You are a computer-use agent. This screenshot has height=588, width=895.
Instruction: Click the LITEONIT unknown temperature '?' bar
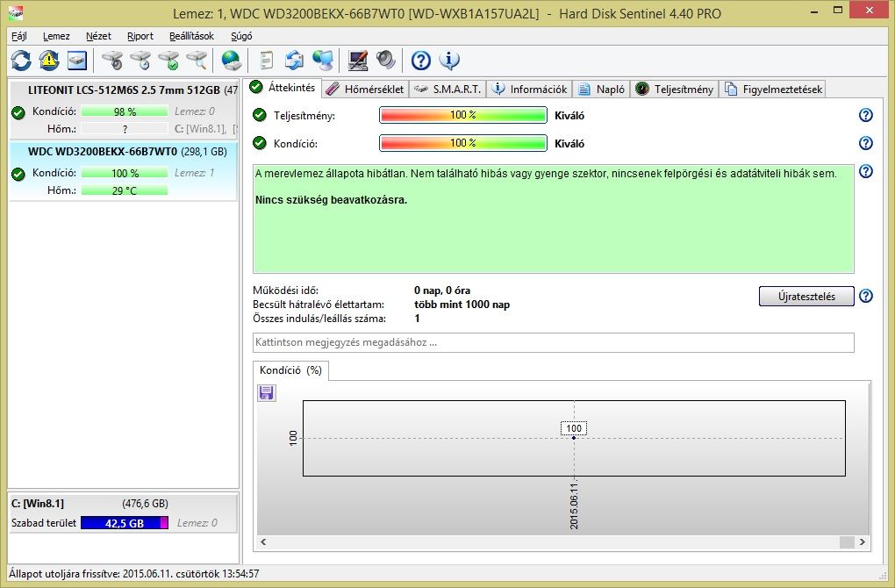tap(125, 129)
